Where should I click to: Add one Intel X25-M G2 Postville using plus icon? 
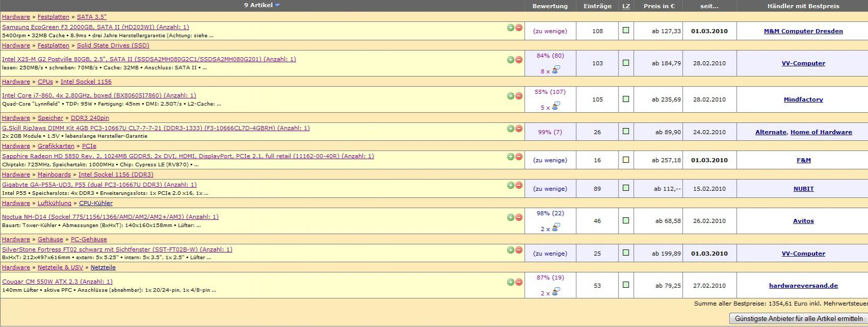click(510, 60)
